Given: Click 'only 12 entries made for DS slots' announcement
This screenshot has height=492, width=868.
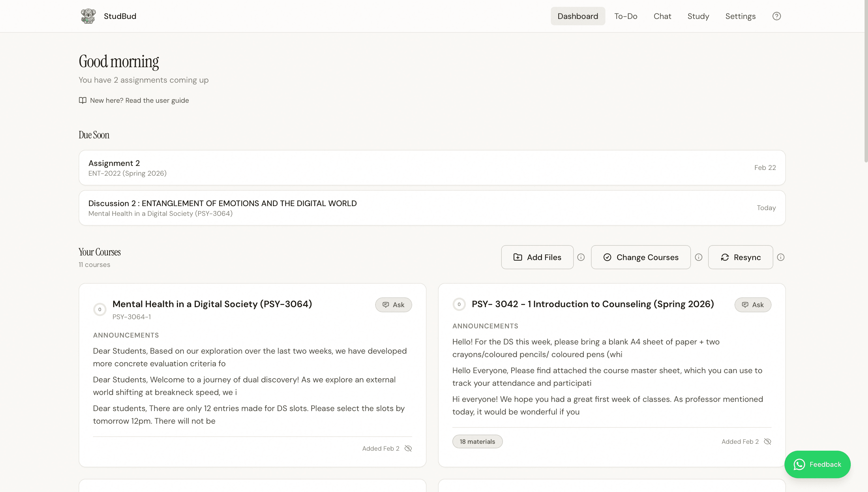Looking at the screenshot, I should pyautogui.click(x=249, y=414).
